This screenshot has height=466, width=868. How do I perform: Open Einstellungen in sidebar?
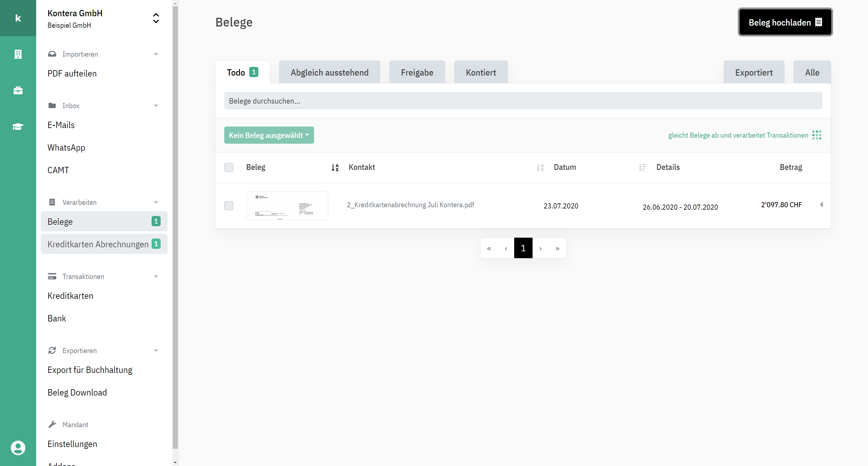tap(72, 444)
